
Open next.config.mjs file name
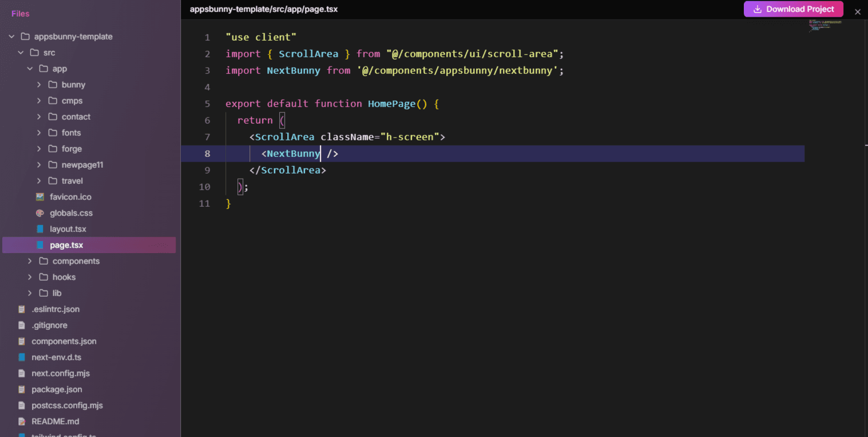(x=61, y=373)
